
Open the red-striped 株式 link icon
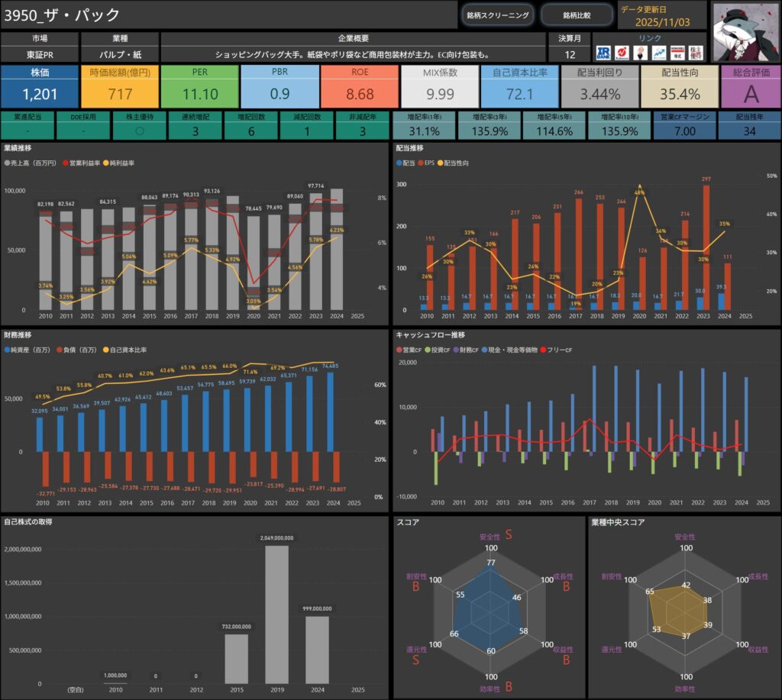click(x=677, y=53)
